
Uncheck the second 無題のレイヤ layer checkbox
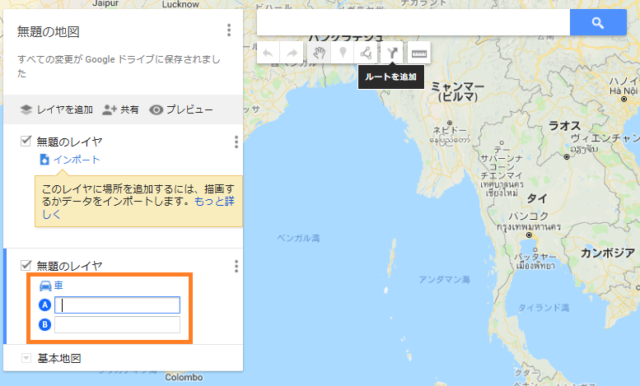tap(26, 266)
